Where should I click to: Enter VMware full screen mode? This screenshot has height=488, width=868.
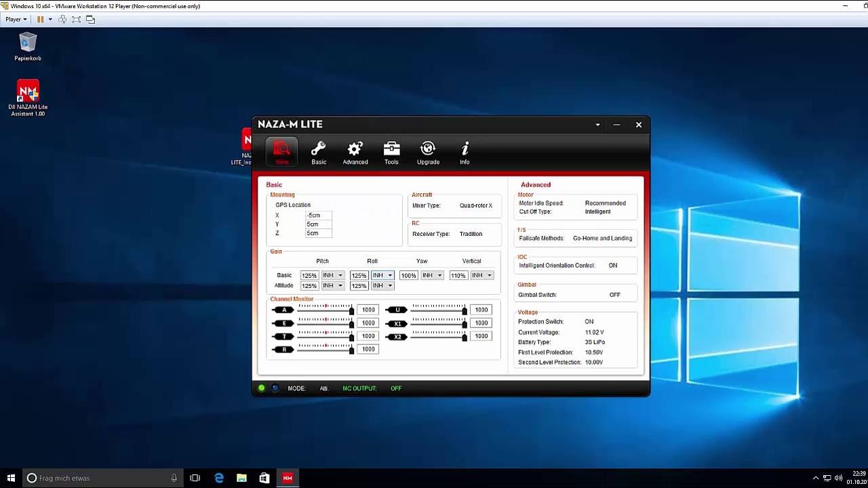(x=76, y=19)
